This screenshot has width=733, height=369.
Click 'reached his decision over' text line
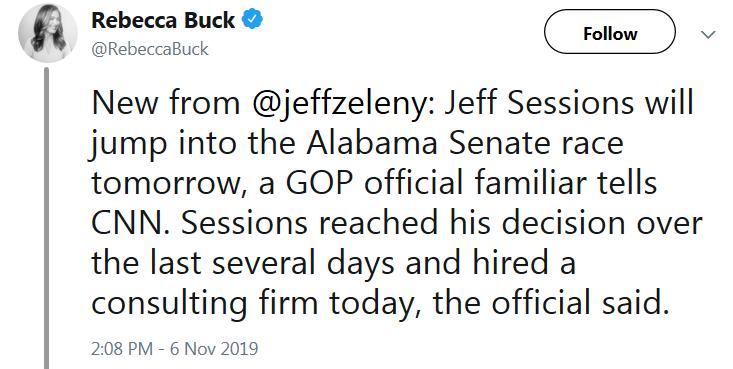tap(510, 223)
